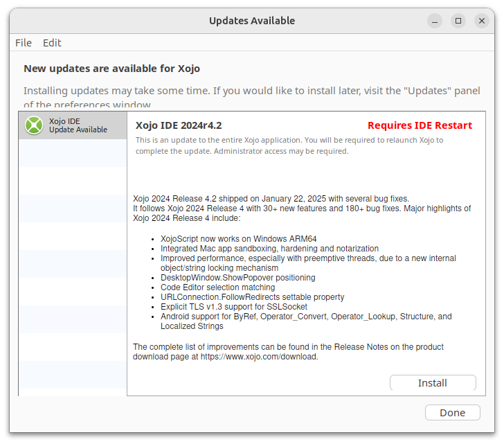This screenshot has width=504, height=444.
Task: Close the Updates Available window
Action: (x=482, y=21)
